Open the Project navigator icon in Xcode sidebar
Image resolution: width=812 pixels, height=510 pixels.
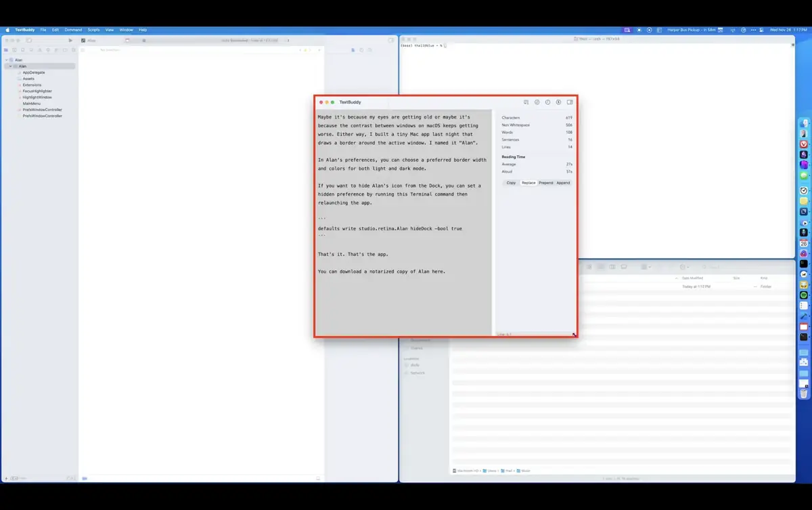point(5,49)
